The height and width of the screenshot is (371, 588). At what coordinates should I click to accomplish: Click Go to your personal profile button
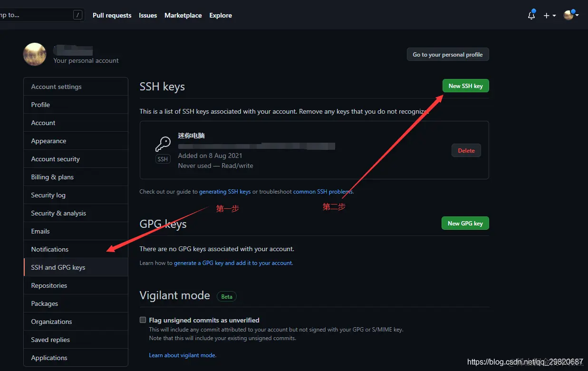(448, 54)
